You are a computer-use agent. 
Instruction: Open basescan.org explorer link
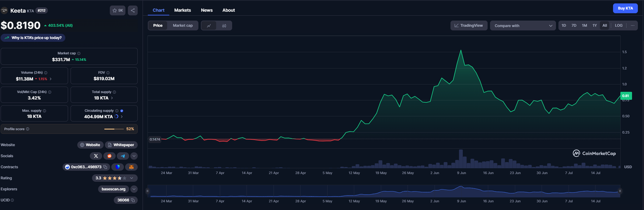(x=114, y=189)
